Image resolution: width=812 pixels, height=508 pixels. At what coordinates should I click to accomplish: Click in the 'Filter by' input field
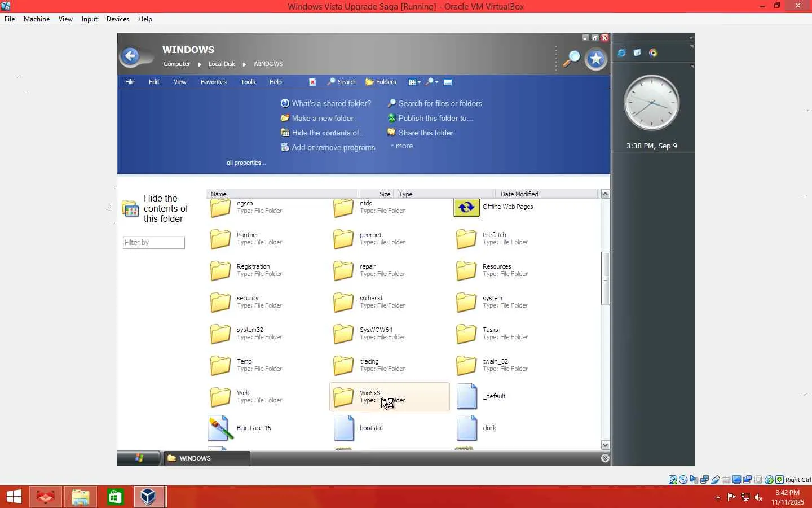[x=154, y=243]
